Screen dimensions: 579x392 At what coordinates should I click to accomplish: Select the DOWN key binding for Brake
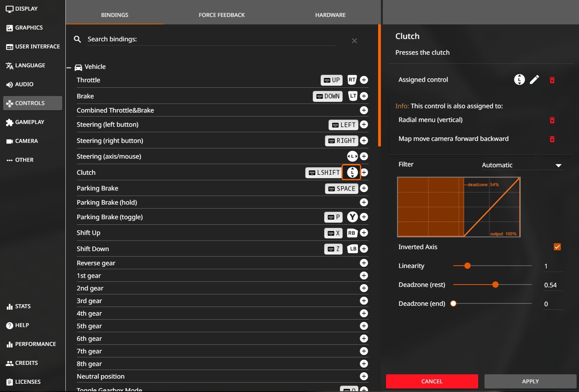pos(328,96)
